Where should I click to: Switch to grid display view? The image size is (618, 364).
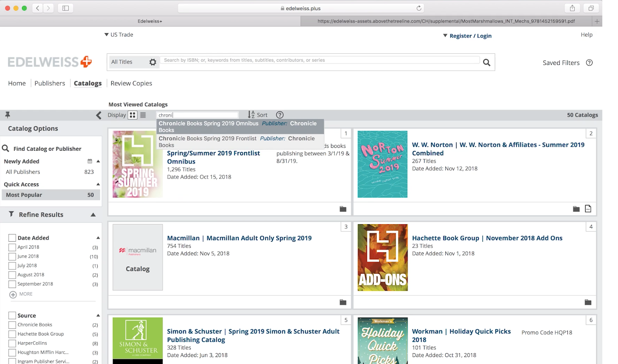132,115
